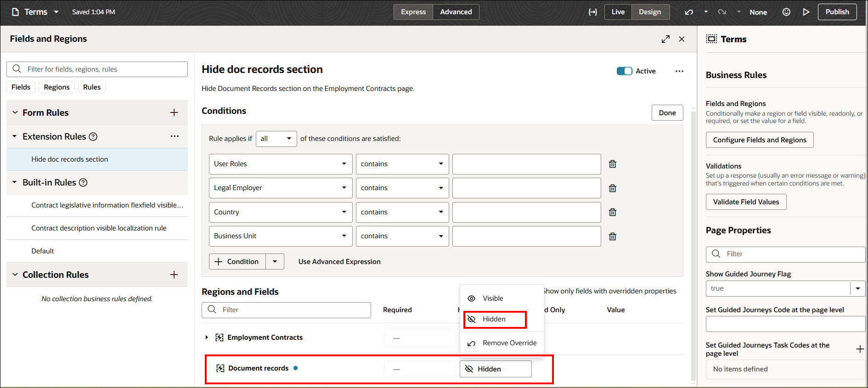
Task: Click the Employment Contracts region icon
Action: [220, 337]
